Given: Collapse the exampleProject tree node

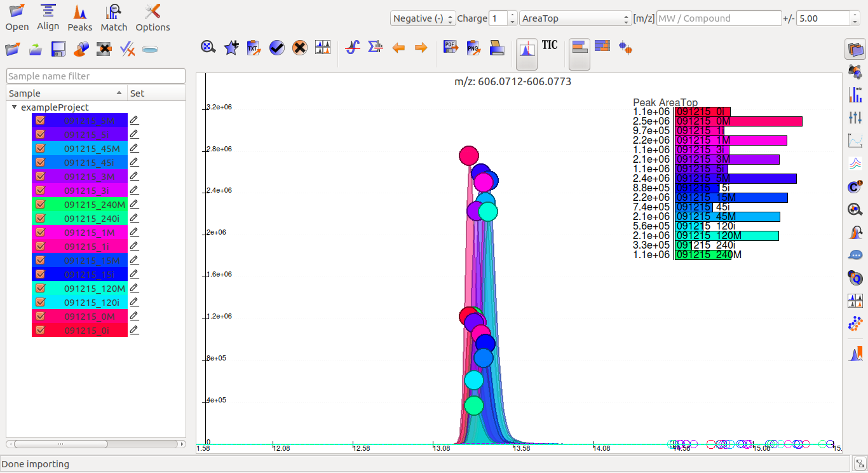Looking at the screenshot, I should point(15,107).
